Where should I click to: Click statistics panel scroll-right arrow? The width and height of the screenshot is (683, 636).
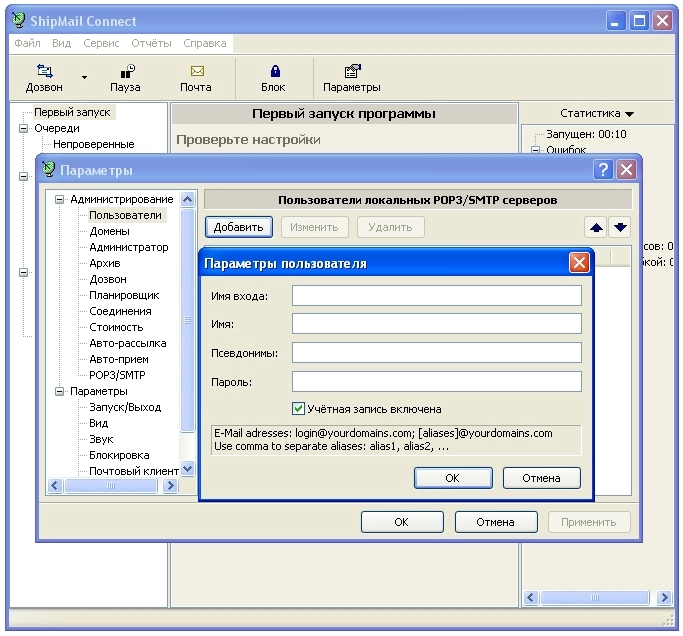665,597
